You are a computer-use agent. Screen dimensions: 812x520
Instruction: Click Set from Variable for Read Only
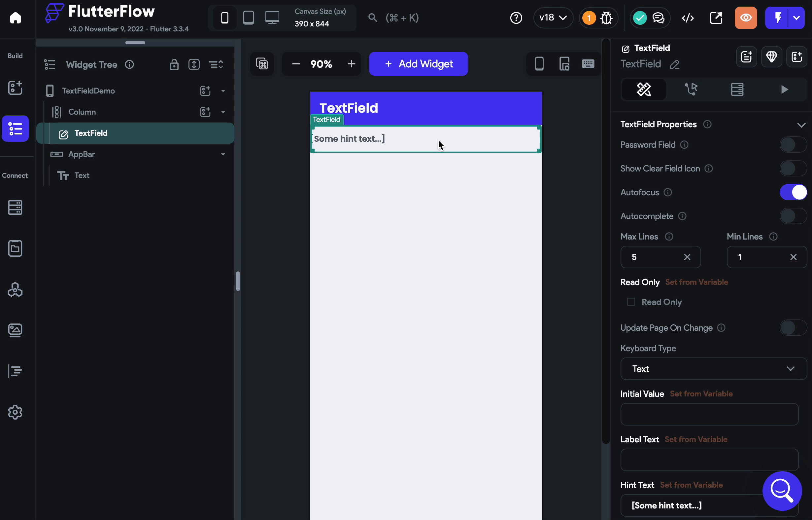click(696, 282)
